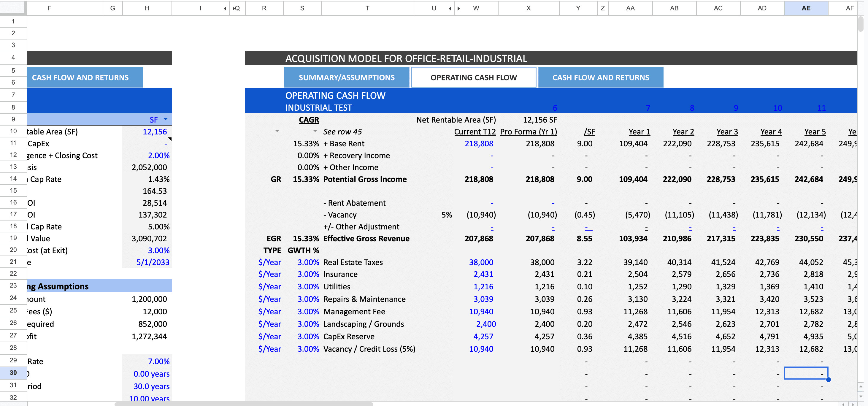
Task: Select blue Real Estate Taxes value 38,000
Action: (481, 262)
